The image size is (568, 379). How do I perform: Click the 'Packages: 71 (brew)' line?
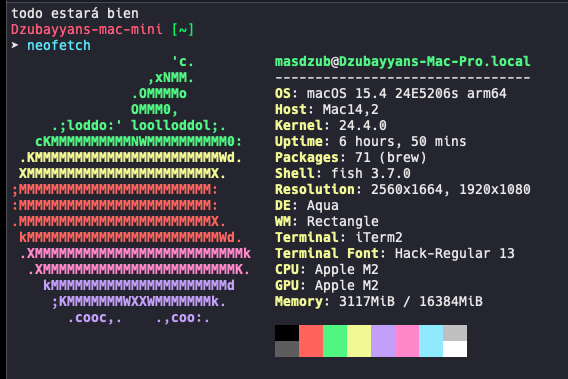pyautogui.click(x=351, y=158)
